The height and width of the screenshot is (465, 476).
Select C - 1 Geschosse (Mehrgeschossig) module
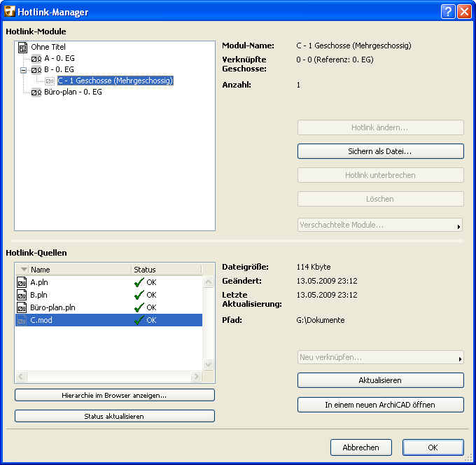tap(115, 81)
